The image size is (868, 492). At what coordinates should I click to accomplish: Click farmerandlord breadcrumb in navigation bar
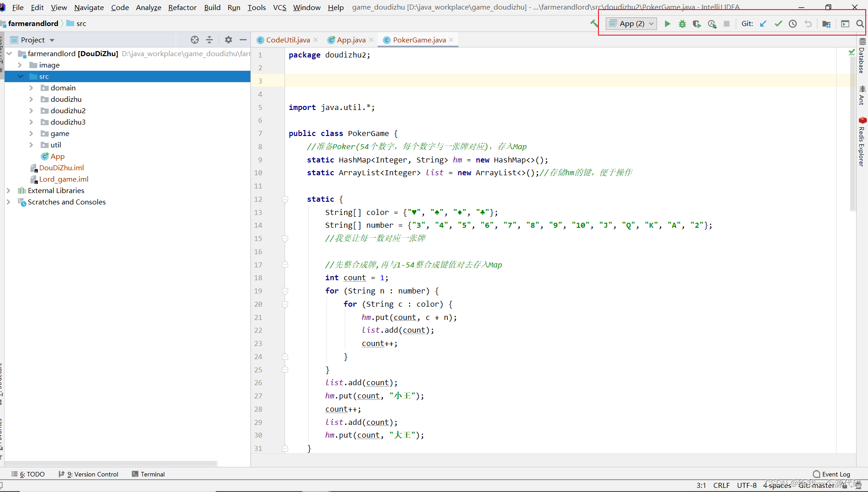33,23
